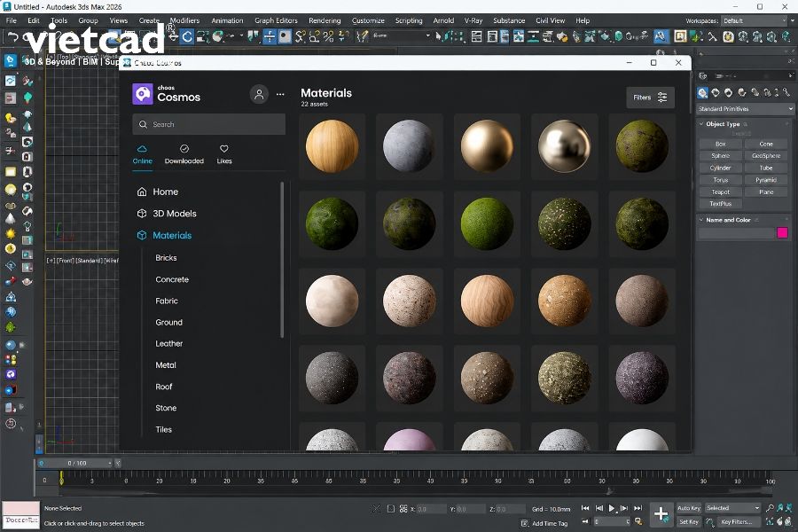Image resolution: width=798 pixels, height=532 pixels.
Task: Open Key Filters dialog
Action: (737, 522)
